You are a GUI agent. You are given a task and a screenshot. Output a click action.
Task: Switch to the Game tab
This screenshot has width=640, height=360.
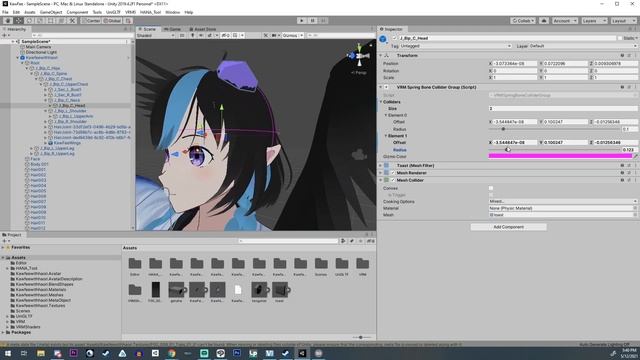pyautogui.click(x=172, y=29)
